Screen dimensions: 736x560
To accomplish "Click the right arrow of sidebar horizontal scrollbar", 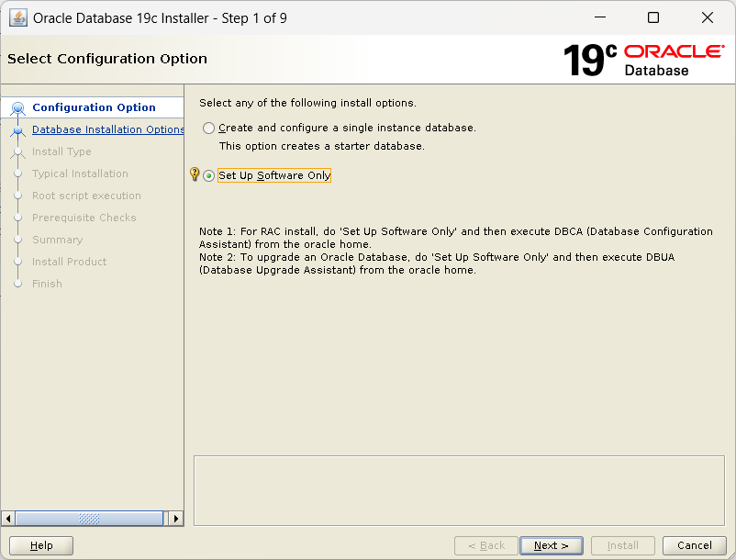I will 176,519.
